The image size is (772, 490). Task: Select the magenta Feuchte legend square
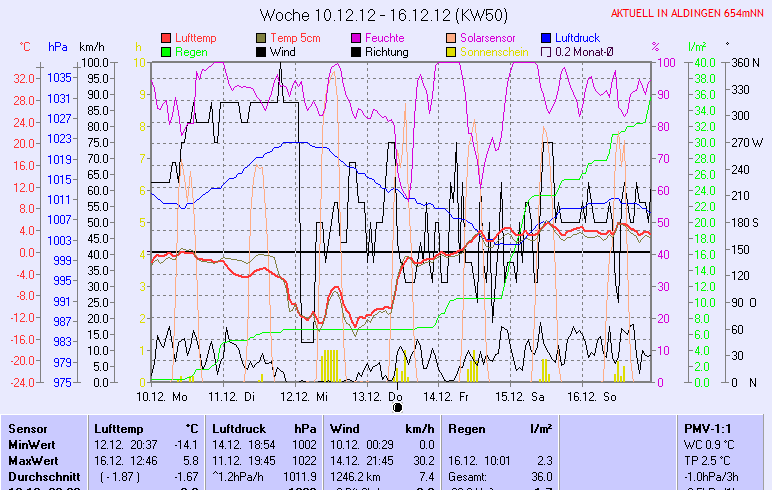357,38
